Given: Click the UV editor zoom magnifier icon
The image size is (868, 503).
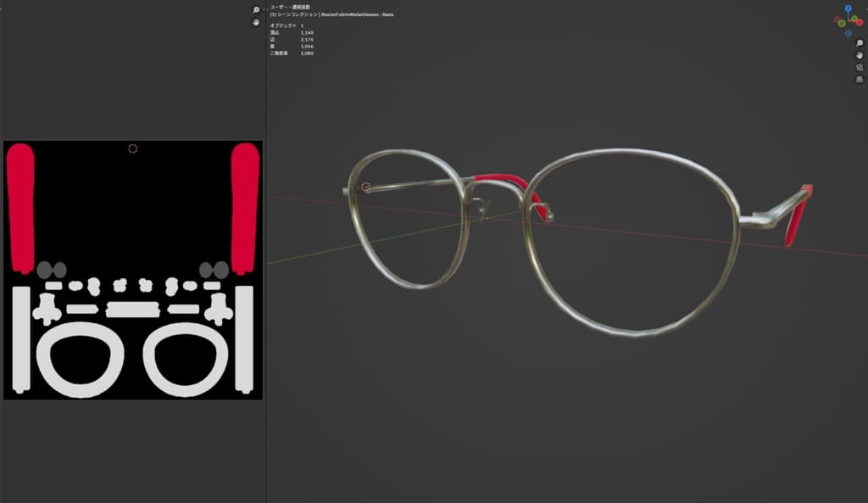Looking at the screenshot, I should [256, 10].
